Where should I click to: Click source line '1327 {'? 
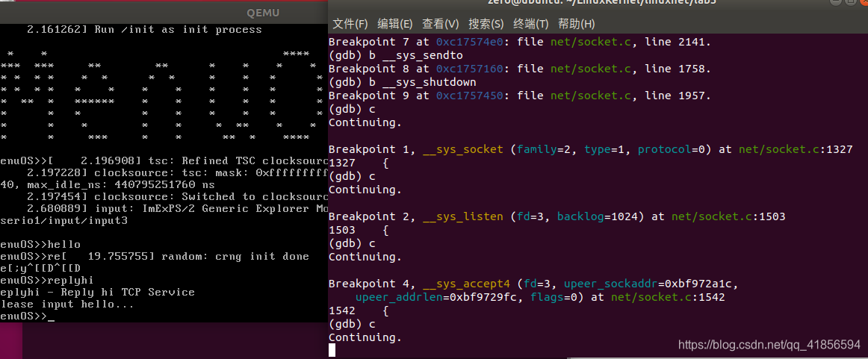coord(359,163)
